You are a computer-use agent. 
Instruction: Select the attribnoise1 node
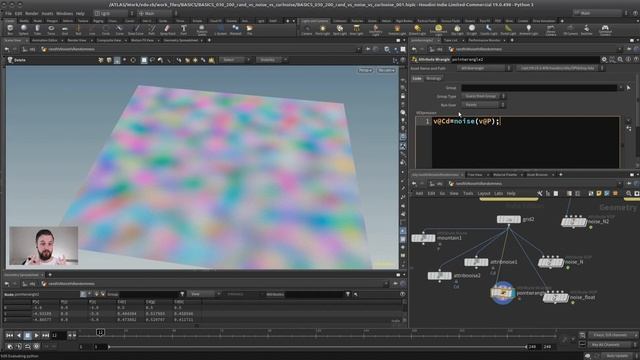pos(476,262)
